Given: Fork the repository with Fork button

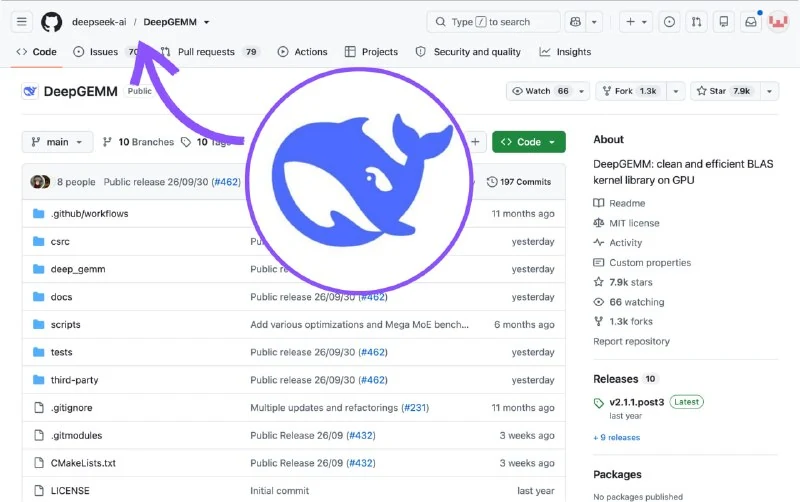Looking at the screenshot, I should click(631, 91).
